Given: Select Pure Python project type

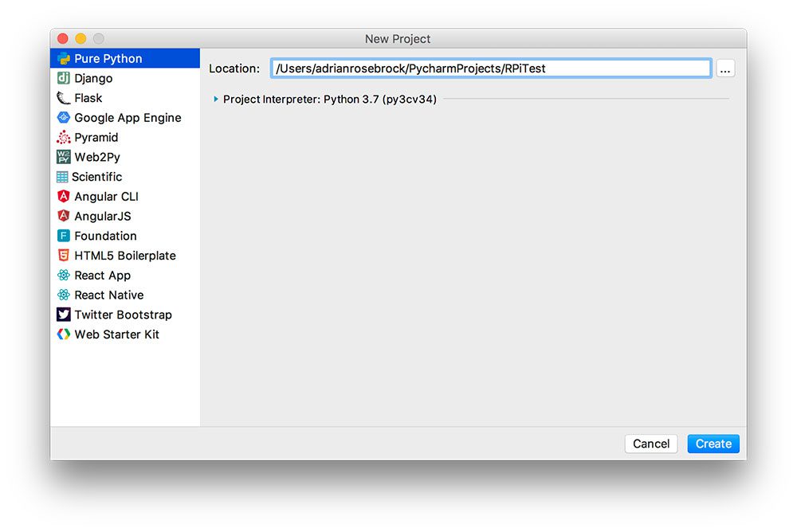Looking at the screenshot, I should 125,58.
